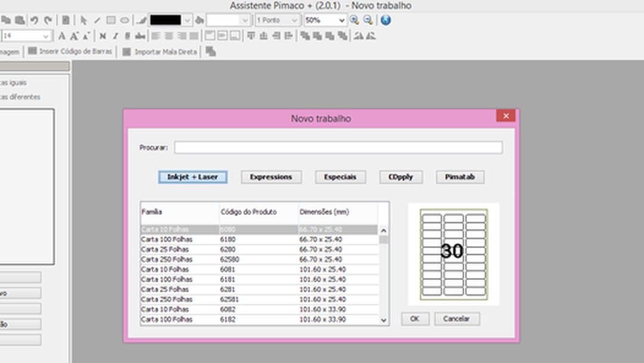Viewport: 644px width, 363px height.
Task: Click the zoom out magnifier
Action: coord(368,20)
